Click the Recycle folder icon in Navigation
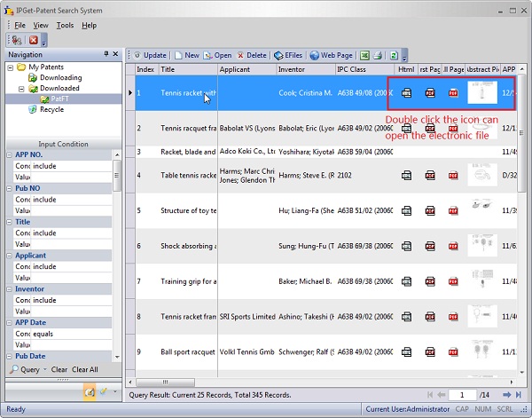The image size is (532, 418). click(x=33, y=109)
